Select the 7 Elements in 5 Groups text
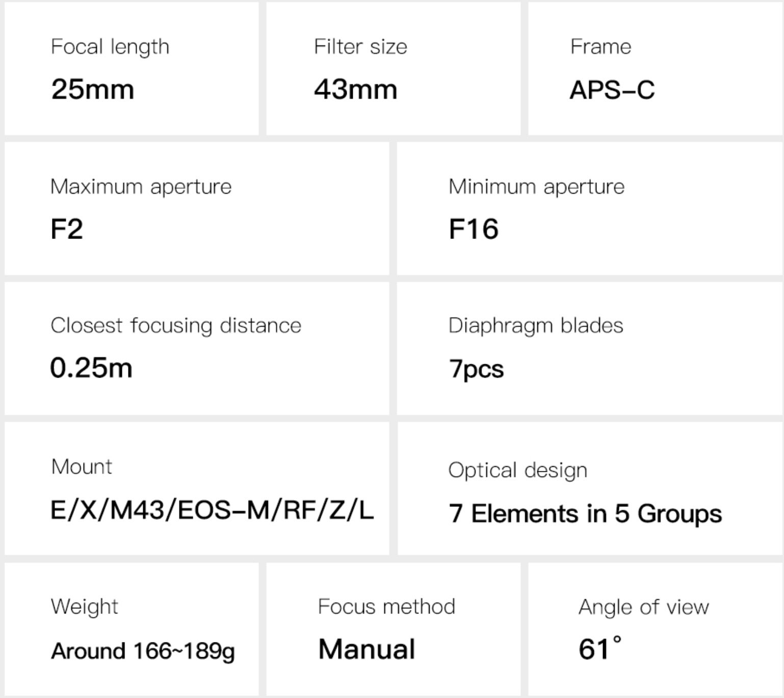Viewport: 784px width, 698px height. (585, 514)
